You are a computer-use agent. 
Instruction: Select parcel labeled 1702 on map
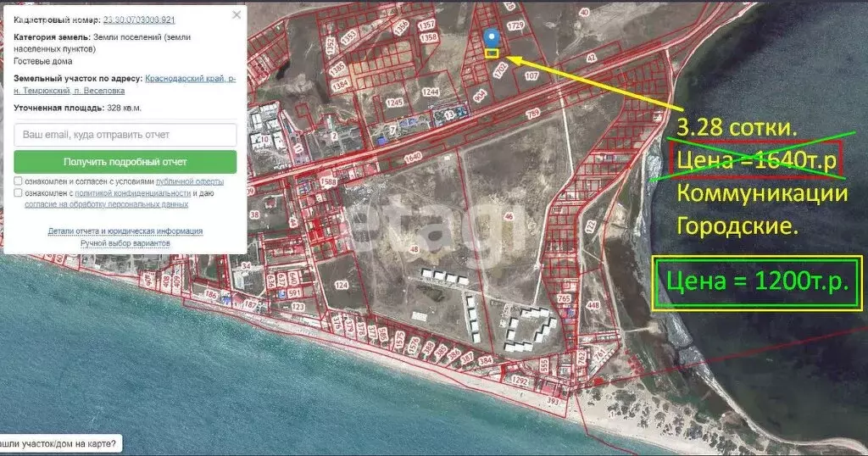tap(500, 70)
